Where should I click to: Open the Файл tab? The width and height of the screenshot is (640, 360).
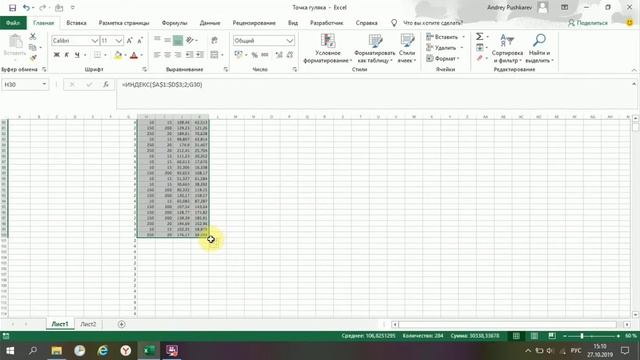13,23
